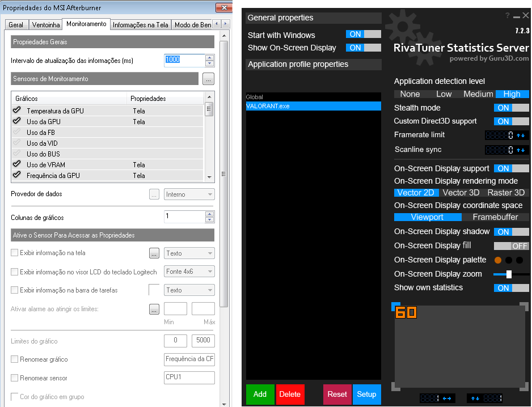Screen dimensions: 532x407
Task: Toggle Show own statistics switch
Action: click(512, 288)
